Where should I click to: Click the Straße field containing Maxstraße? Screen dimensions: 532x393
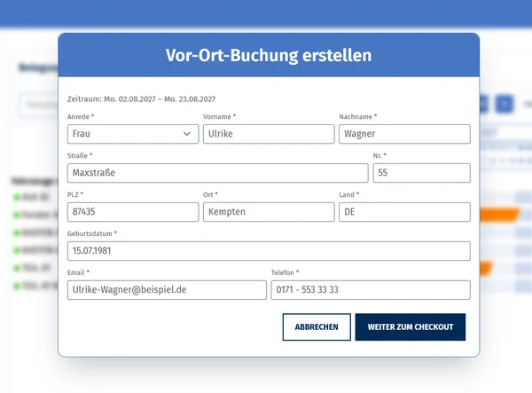[218, 173]
